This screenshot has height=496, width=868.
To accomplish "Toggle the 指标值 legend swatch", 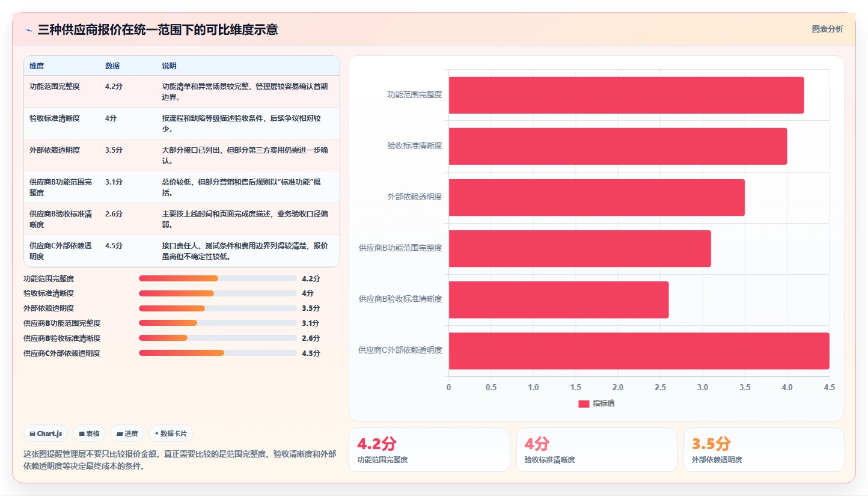I will click(584, 404).
